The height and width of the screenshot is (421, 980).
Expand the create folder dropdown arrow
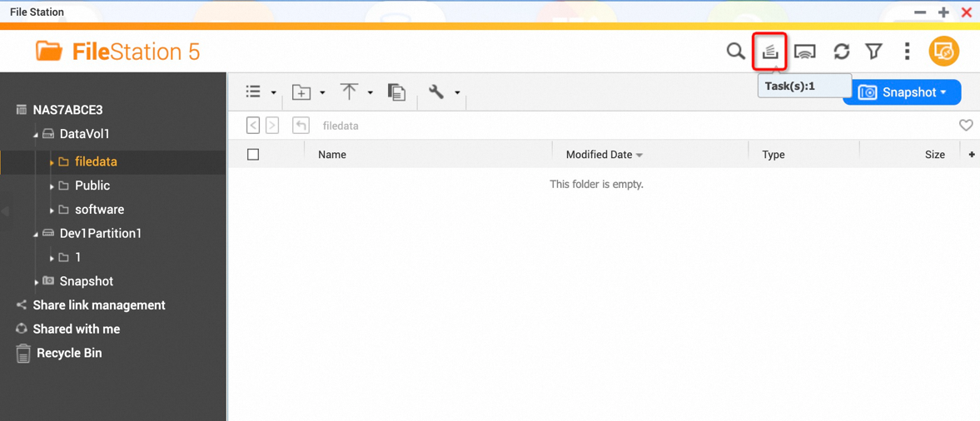322,93
